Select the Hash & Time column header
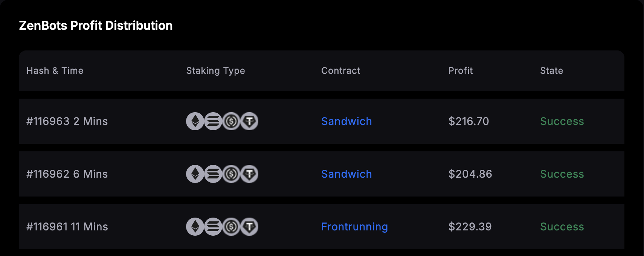Viewport: 644px width, 256px height. click(x=55, y=71)
